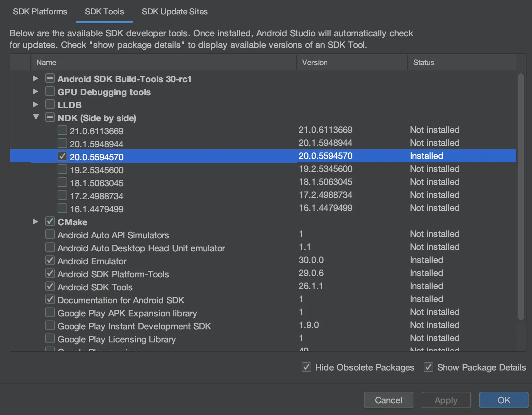Tick the NDK 19.2.5345600 checkbox

coord(62,169)
